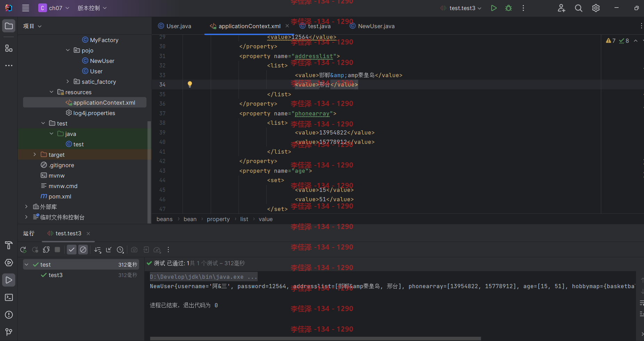Image resolution: width=644 pixels, height=341 pixels.
Task: Expand the 外部库 external libraries node
Action: [x=26, y=207]
